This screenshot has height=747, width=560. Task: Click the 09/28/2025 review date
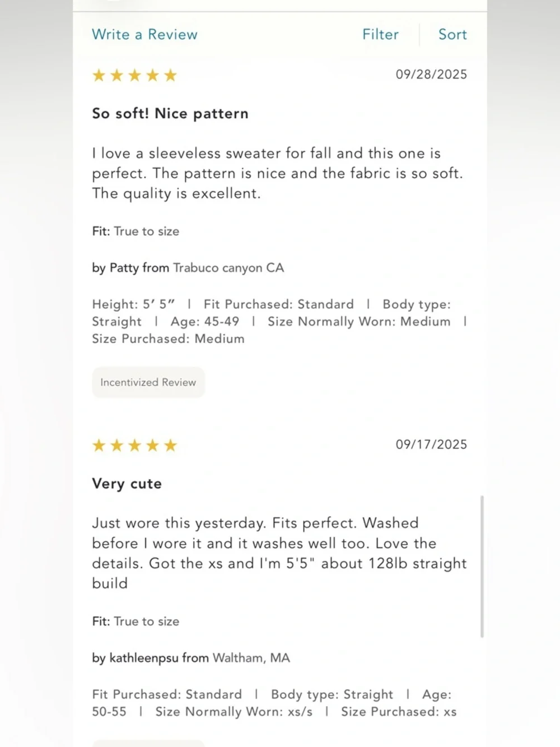[431, 75]
